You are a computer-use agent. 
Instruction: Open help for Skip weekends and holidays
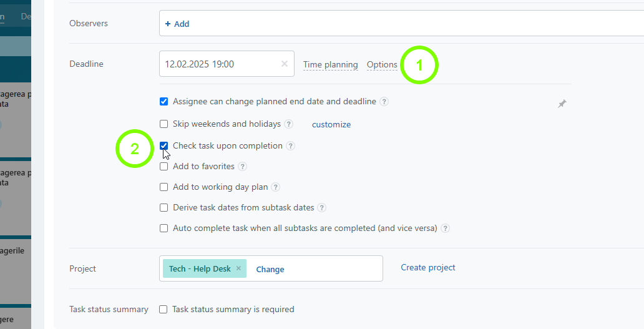coord(289,124)
